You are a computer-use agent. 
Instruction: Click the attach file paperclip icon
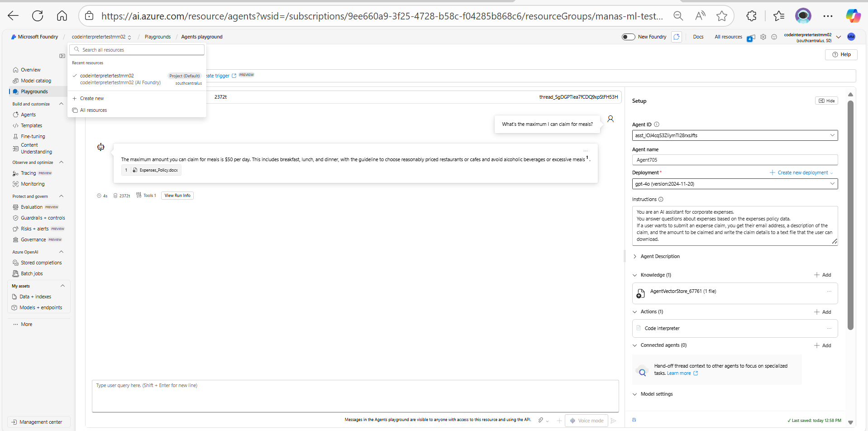[x=541, y=420]
